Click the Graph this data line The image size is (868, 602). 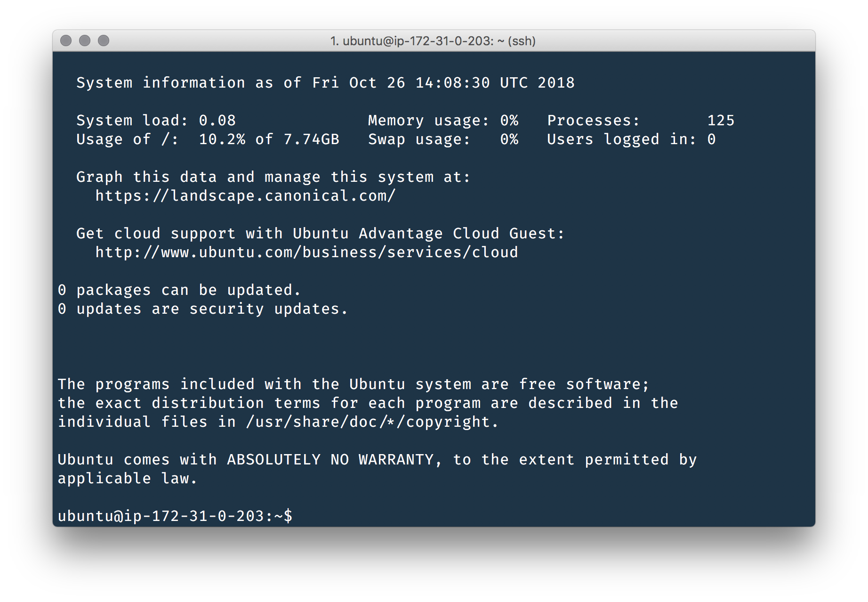point(273,177)
